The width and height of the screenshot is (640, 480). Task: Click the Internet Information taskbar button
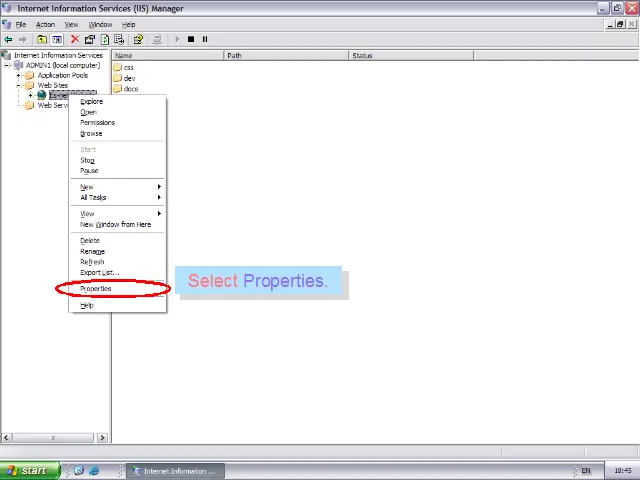coord(175,471)
